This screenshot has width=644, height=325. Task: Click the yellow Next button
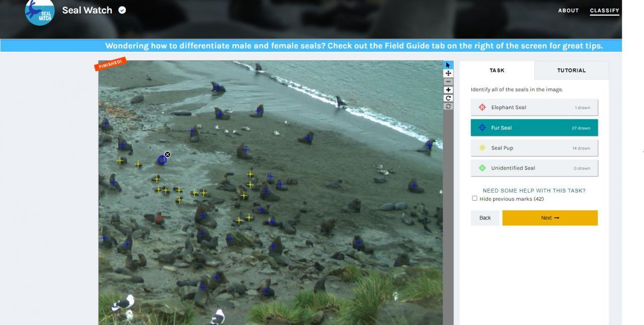pyautogui.click(x=550, y=218)
